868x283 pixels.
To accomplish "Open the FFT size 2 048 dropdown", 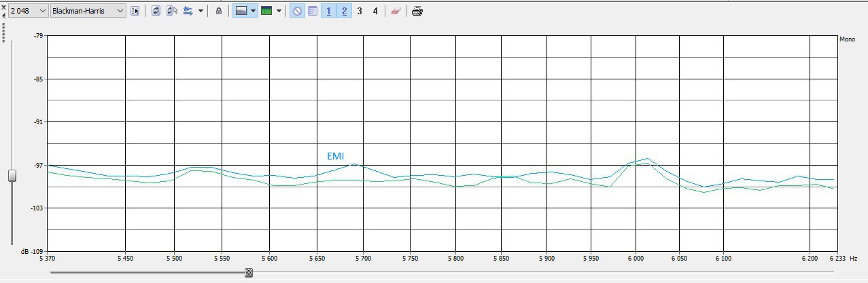I will point(29,11).
